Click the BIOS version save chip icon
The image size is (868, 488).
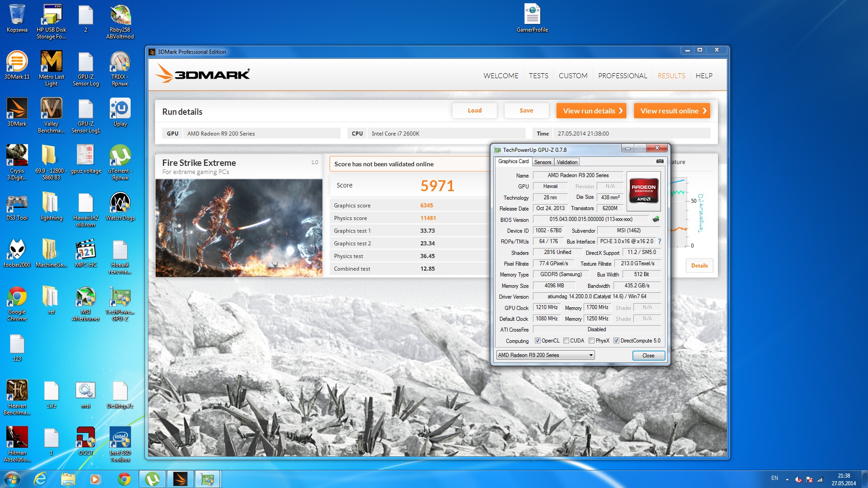tap(656, 219)
